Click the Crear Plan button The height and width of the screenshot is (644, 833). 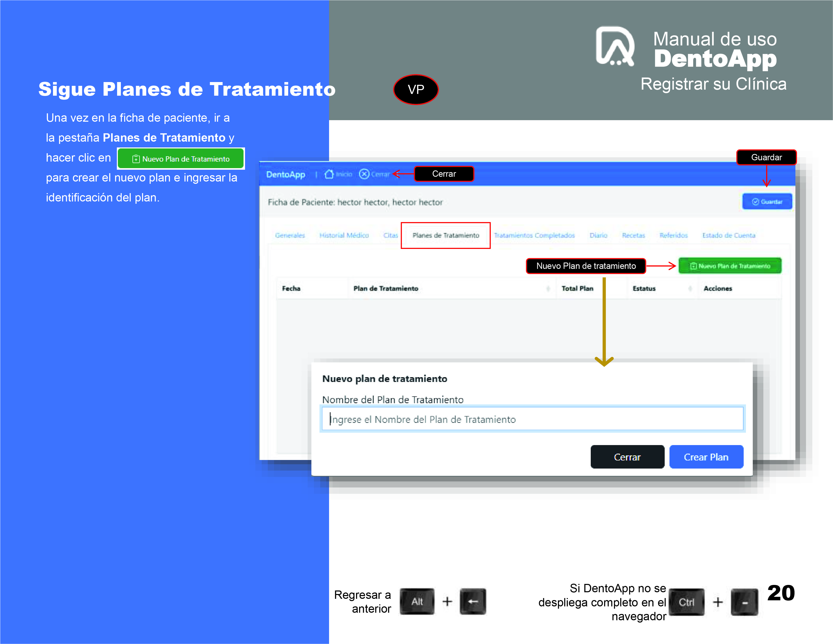pyautogui.click(x=706, y=457)
